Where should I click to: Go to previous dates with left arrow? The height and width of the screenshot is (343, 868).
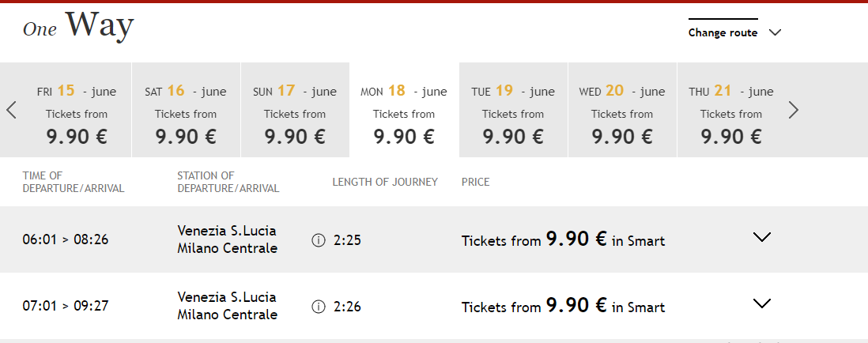click(x=11, y=110)
